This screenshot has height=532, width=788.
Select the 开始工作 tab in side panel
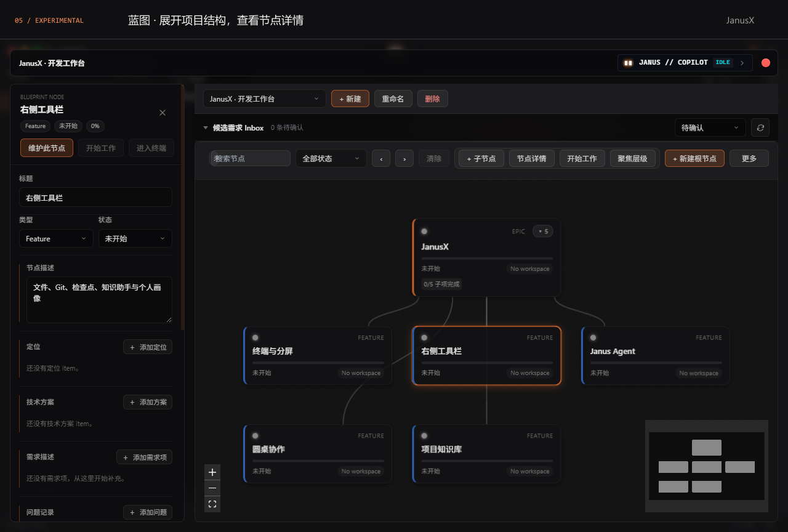[101, 148]
